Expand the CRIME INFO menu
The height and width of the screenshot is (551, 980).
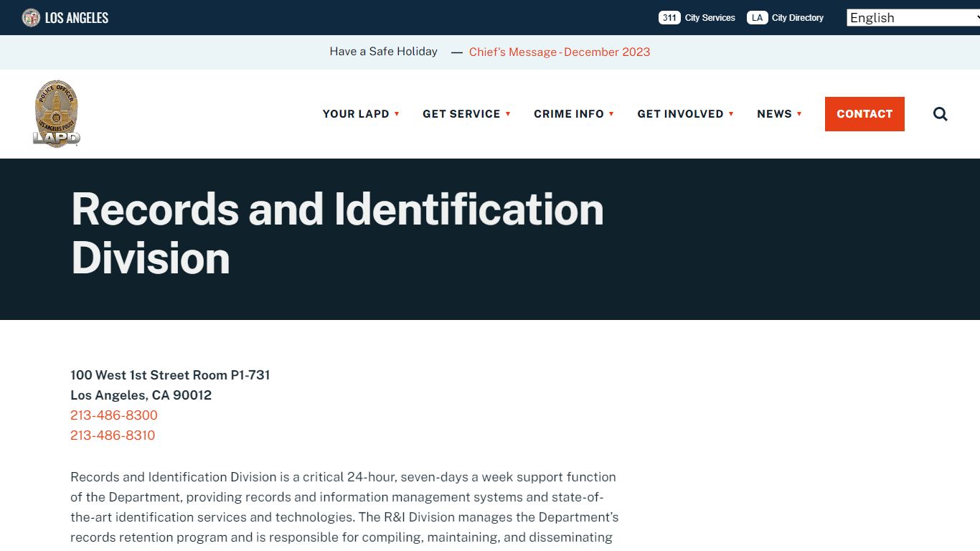(x=574, y=114)
